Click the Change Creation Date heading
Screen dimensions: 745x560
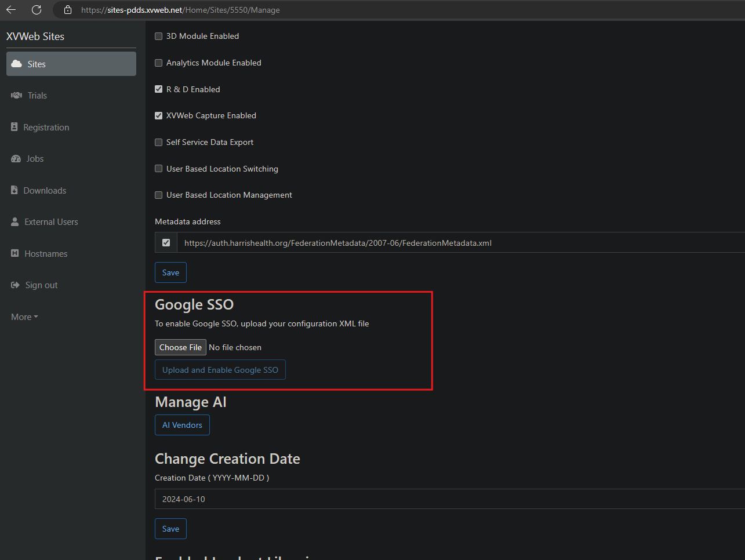click(x=227, y=459)
